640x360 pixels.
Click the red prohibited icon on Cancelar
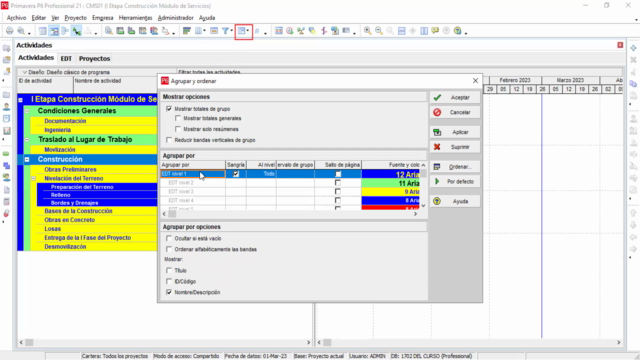click(437, 112)
